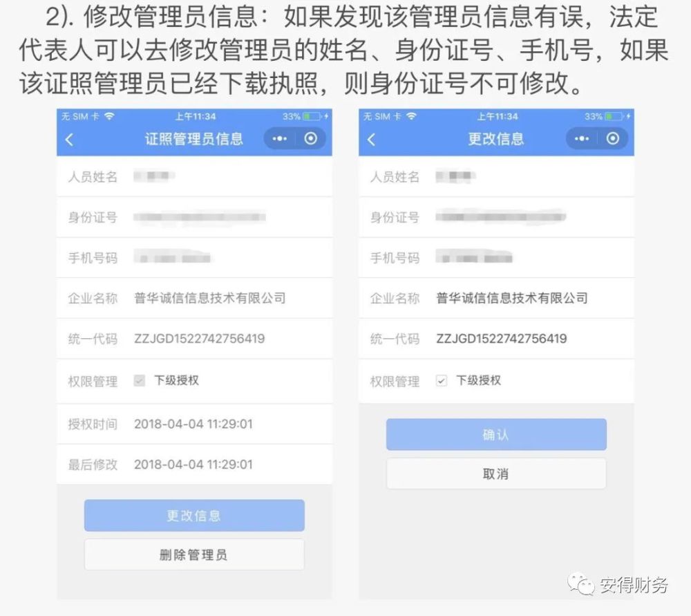Open more options on 更改信息 header
The image size is (691, 616).
pyautogui.click(x=581, y=139)
